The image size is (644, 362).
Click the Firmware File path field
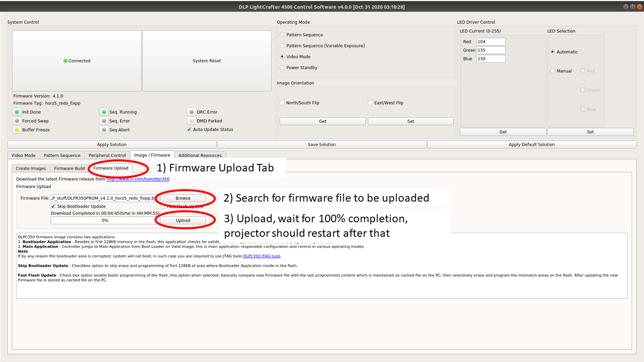point(104,198)
